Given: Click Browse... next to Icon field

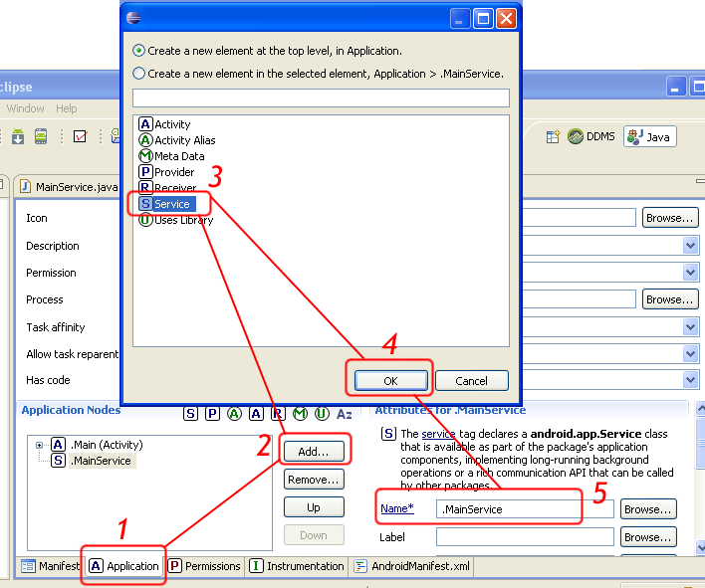Looking at the screenshot, I should (670, 218).
